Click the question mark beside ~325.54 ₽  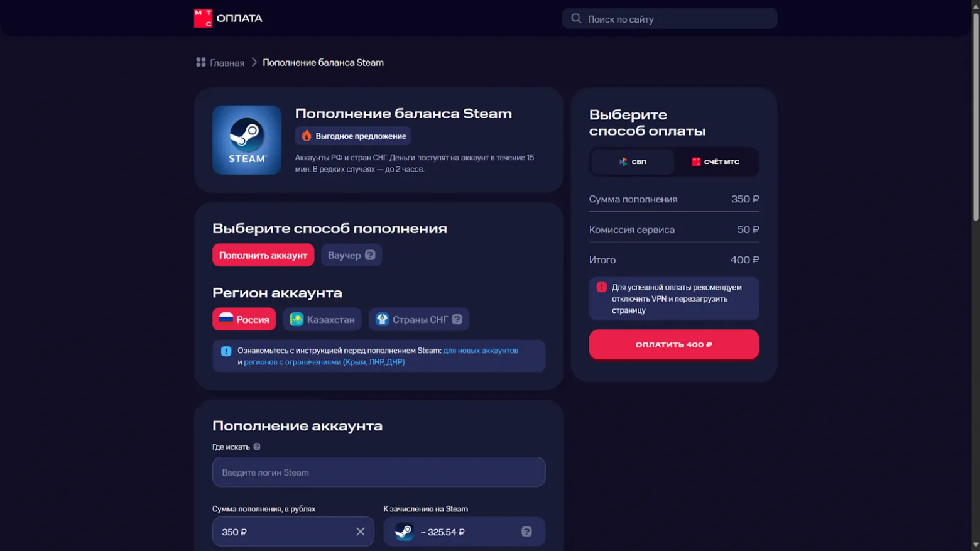526,531
